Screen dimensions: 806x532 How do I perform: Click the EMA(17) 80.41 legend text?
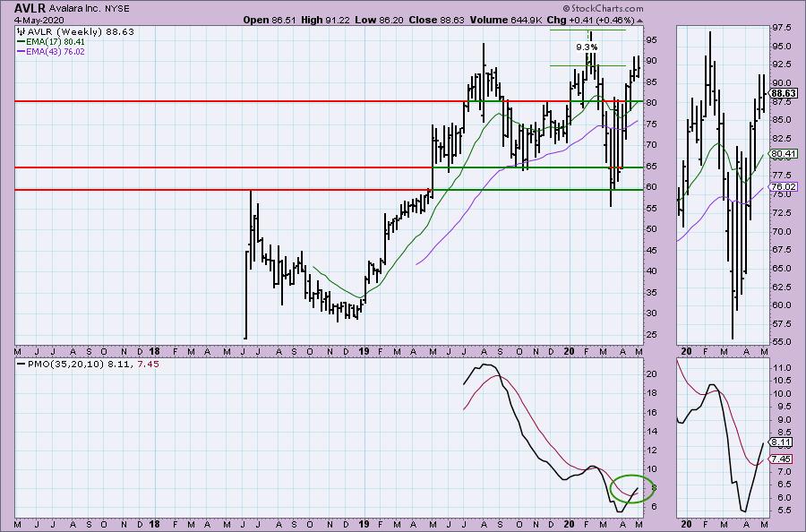[55, 41]
